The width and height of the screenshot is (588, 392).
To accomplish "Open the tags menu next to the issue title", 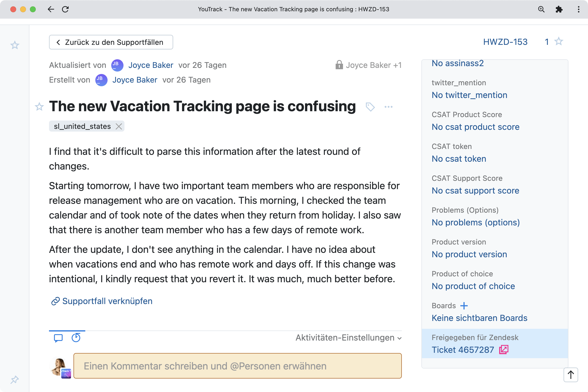I will point(370,107).
